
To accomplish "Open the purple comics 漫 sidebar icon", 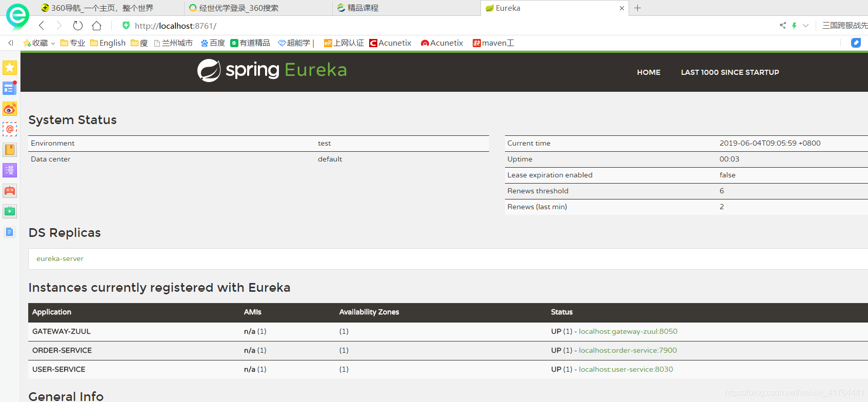I will [x=10, y=170].
